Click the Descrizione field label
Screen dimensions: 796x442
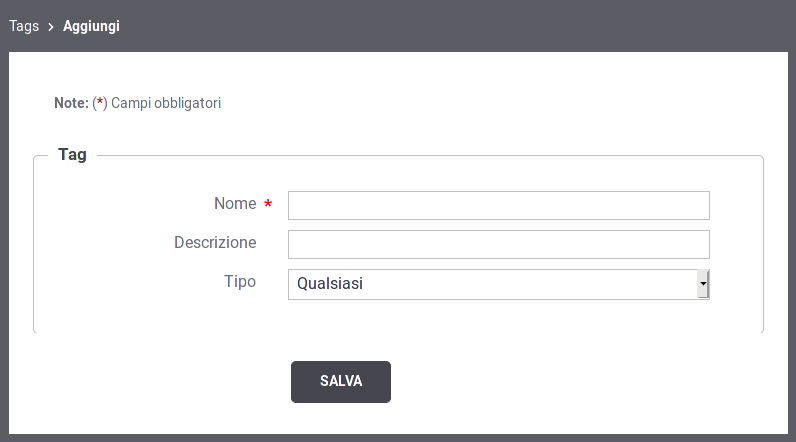[215, 243]
